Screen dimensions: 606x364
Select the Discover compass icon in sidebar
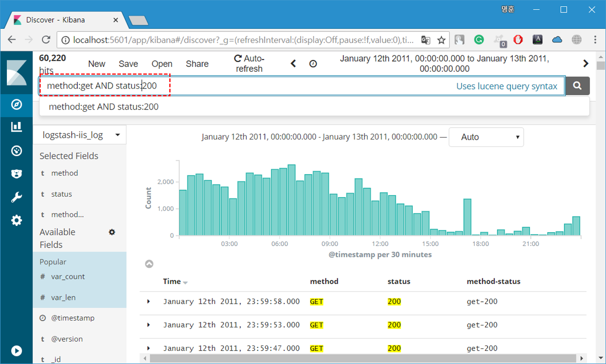tap(16, 105)
